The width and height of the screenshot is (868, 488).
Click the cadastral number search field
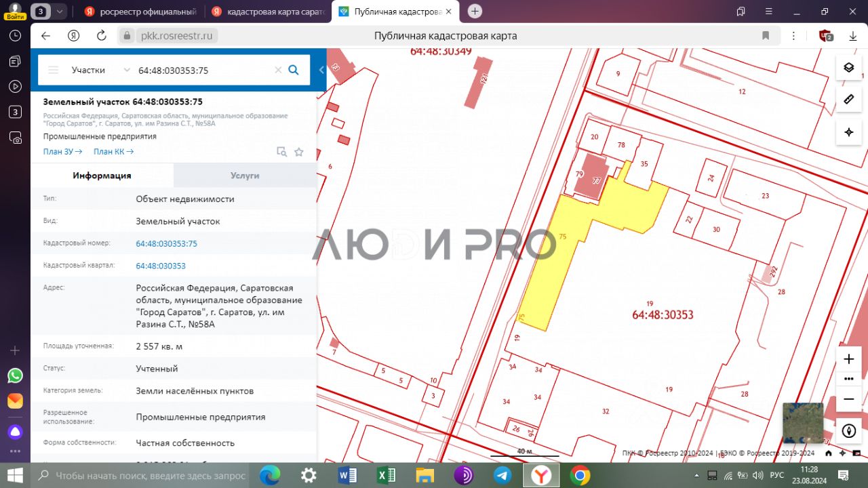click(203, 70)
